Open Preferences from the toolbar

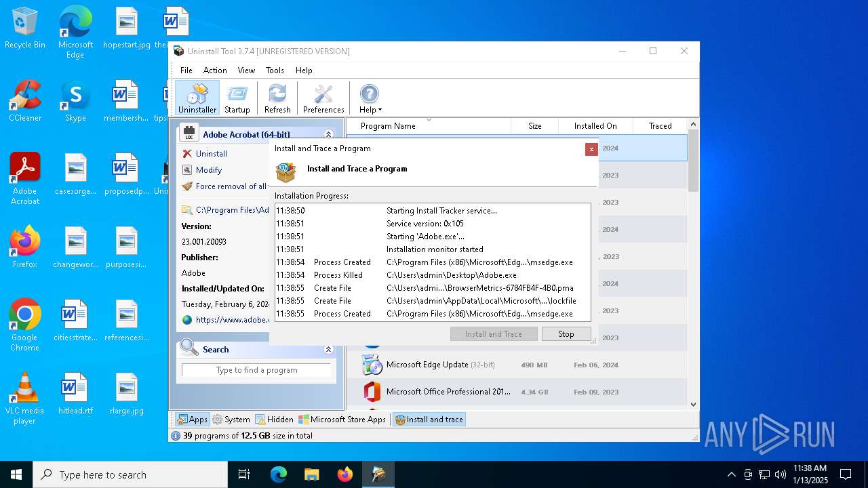(323, 98)
